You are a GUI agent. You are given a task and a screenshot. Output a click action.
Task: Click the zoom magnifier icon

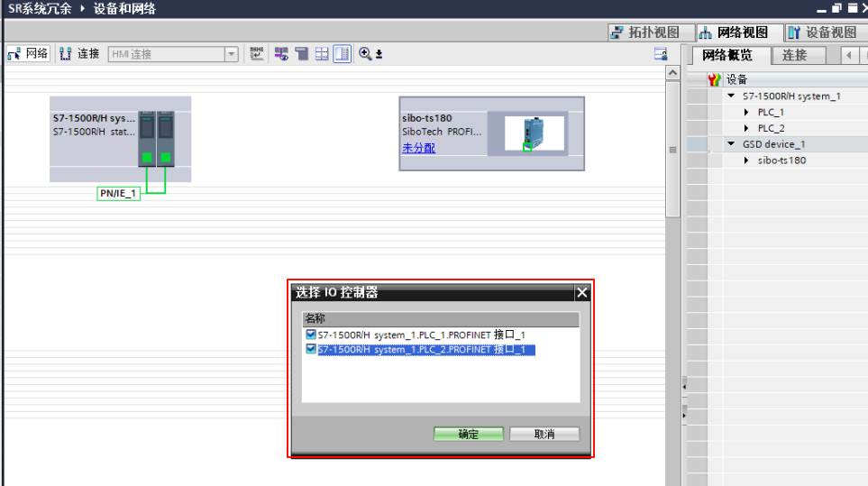[365, 54]
